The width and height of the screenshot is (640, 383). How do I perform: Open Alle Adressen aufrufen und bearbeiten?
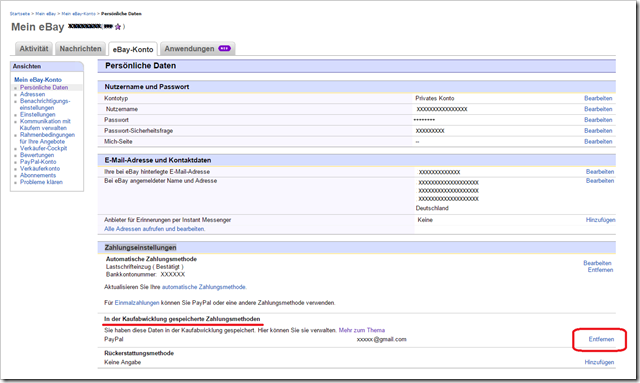(x=155, y=229)
